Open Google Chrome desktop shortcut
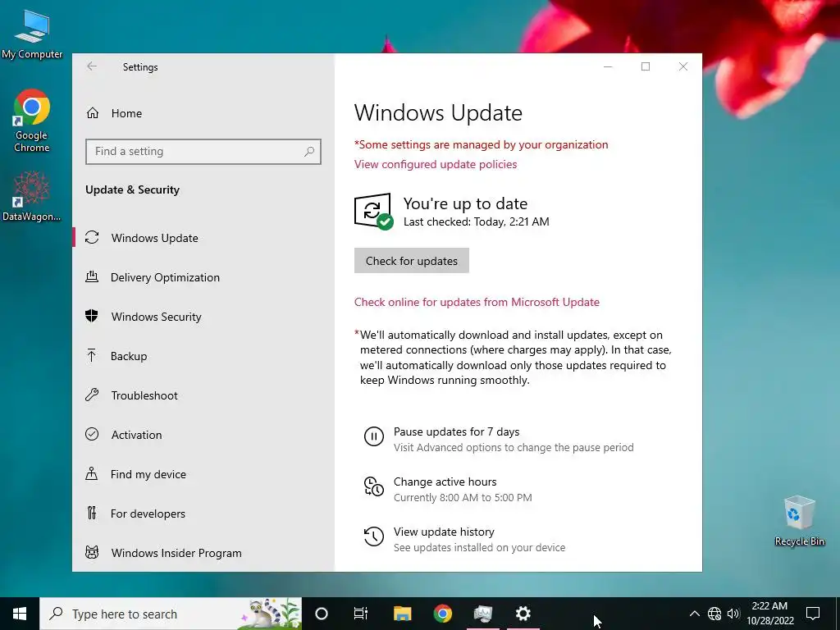Viewport: 840px width, 630px height. pos(32,121)
